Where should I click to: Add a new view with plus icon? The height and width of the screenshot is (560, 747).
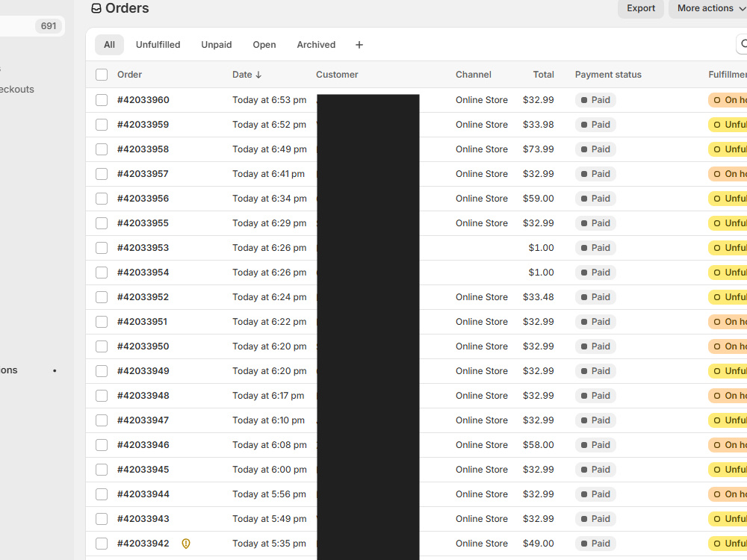(359, 45)
